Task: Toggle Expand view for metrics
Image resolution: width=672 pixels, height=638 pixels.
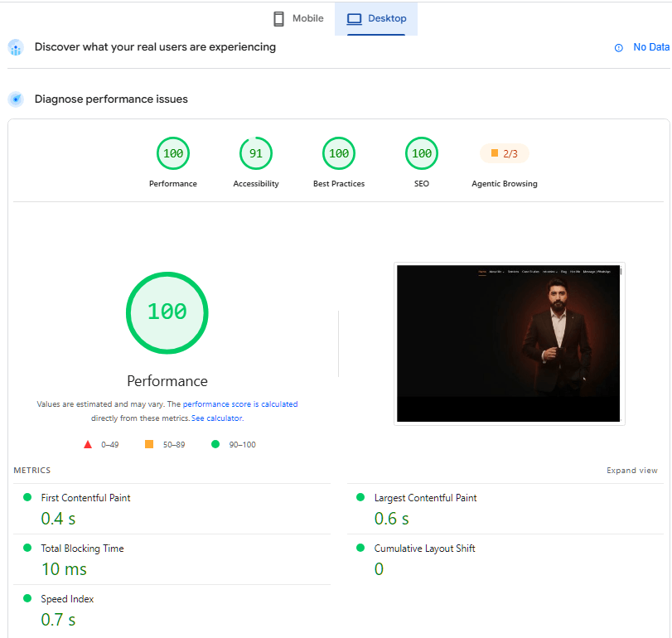Action: pos(631,471)
